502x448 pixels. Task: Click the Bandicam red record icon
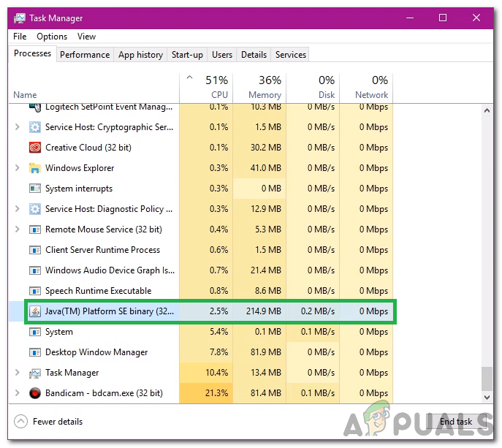[x=35, y=393]
